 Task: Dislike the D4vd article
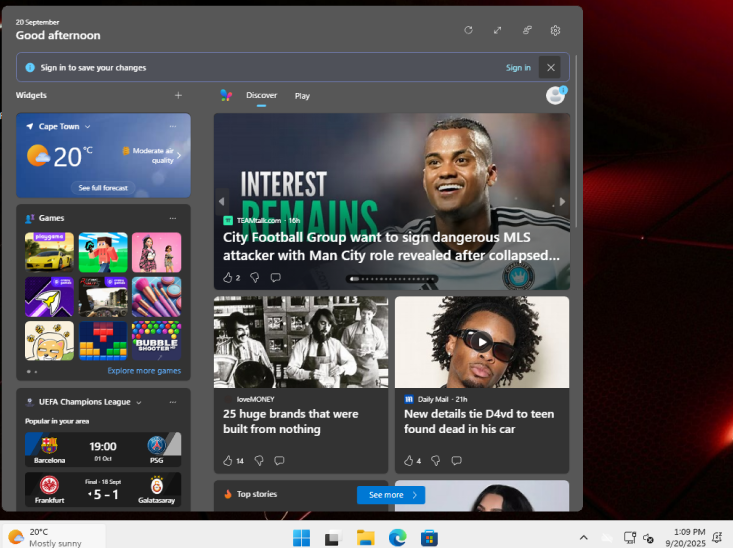click(x=436, y=461)
